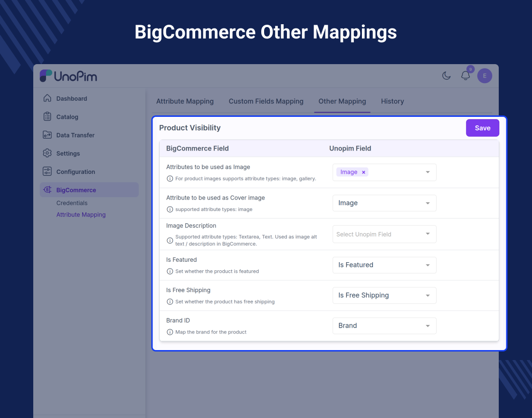This screenshot has height=418, width=532.
Task: Expand the Image Description field selector
Action: [x=384, y=234]
